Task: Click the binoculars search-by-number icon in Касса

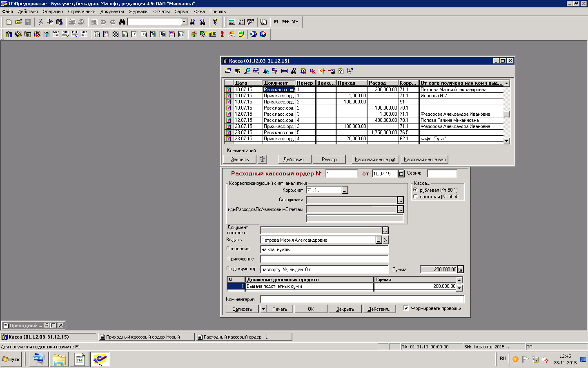Action: [x=294, y=71]
